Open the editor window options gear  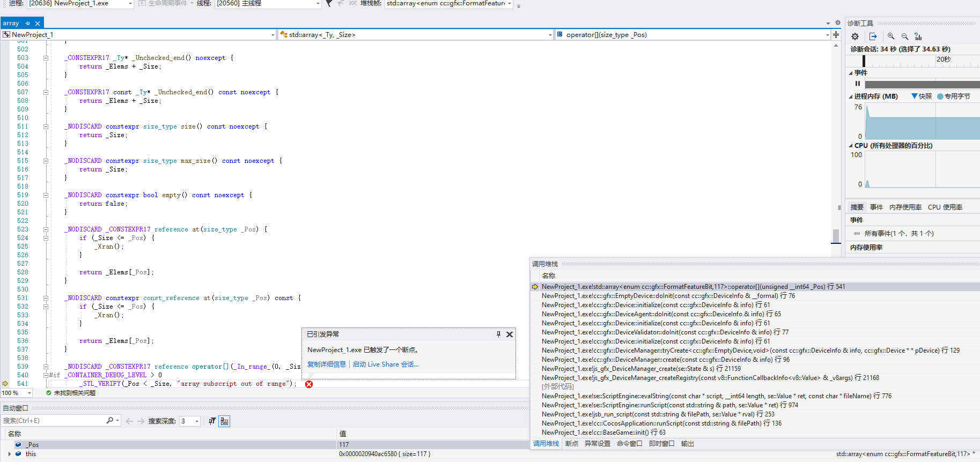click(x=838, y=23)
